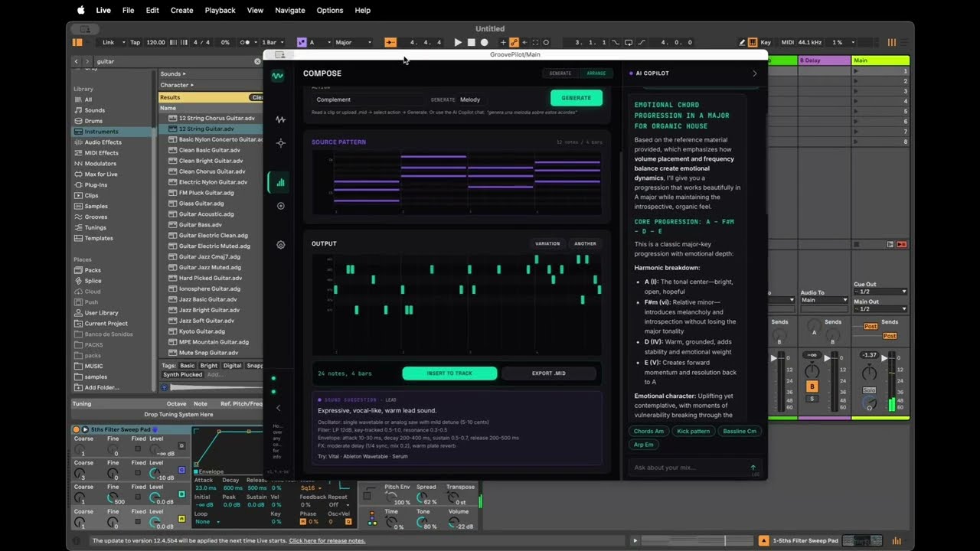
Task: Click the circled plus sidebar icon in GroovePilot
Action: (x=280, y=206)
